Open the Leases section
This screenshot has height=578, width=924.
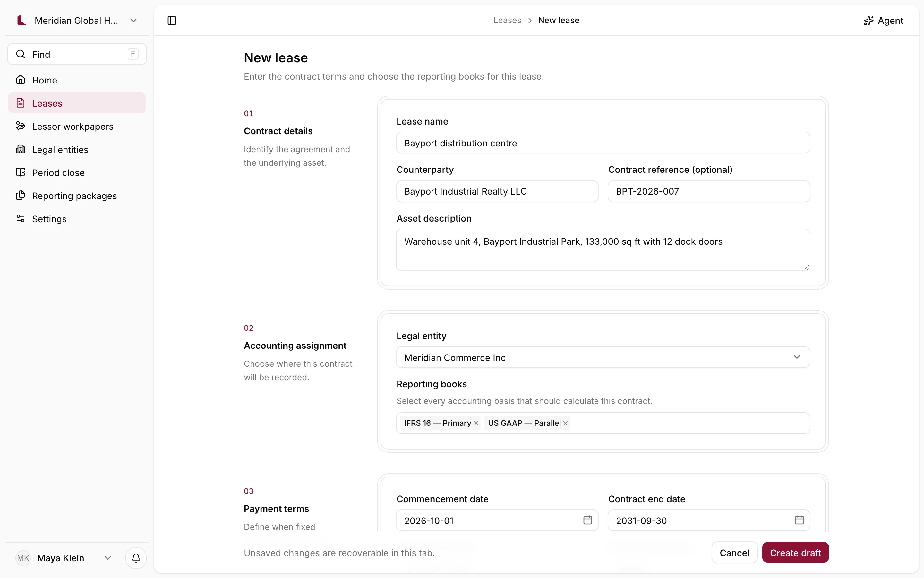(77, 103)
